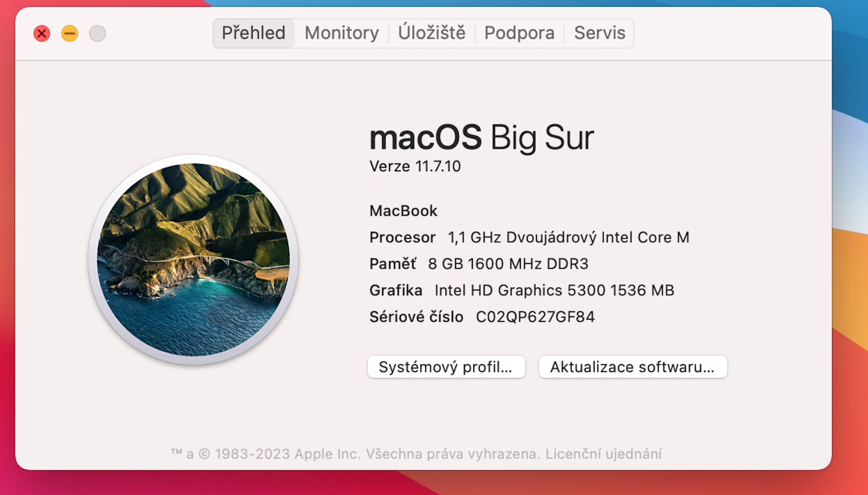Select the Přehled tab
Screen dimensions: 868x495
[x=253, y=33]
